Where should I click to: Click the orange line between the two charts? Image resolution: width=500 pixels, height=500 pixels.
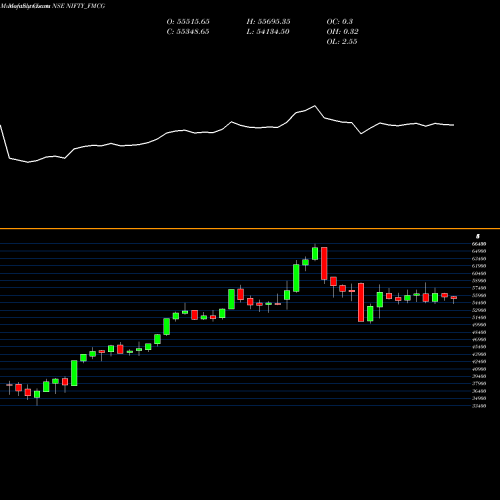[250, 229]
